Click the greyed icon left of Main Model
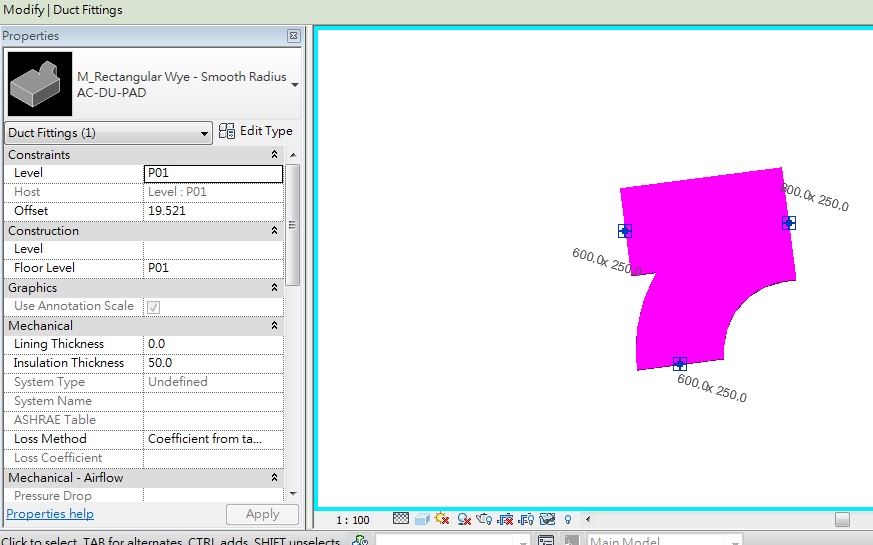The image size is (873, 545). coord(571,540)
